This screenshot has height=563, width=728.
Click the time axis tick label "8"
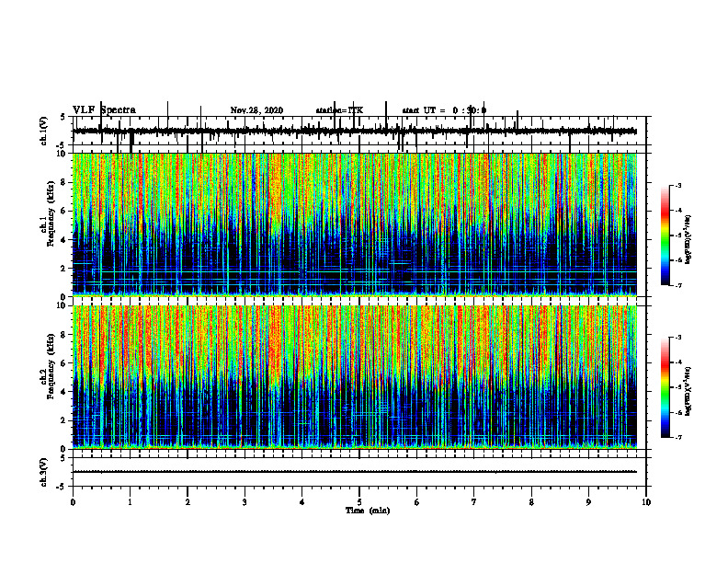(531, 502)
